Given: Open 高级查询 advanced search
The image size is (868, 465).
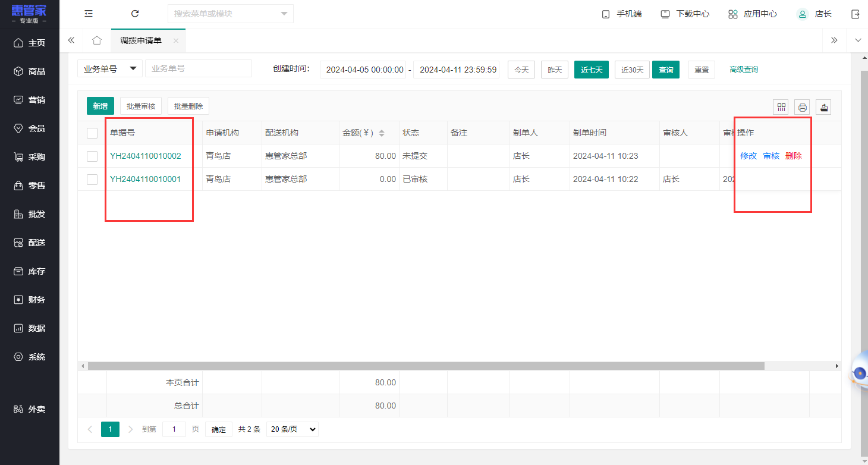Looking at the screenshot, I should click(x=744, y=70).
